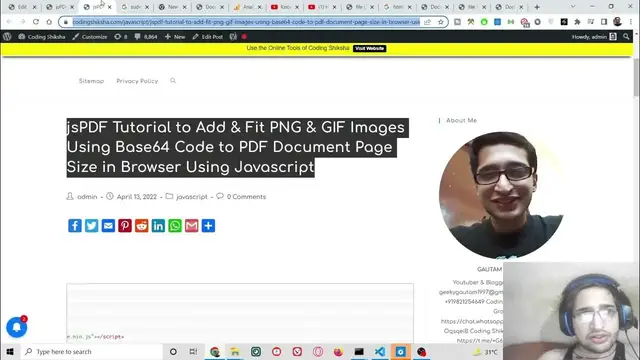Screen dimensions: 640x360
Task: Pin the post on Pinterest
Action: [125, 226]
